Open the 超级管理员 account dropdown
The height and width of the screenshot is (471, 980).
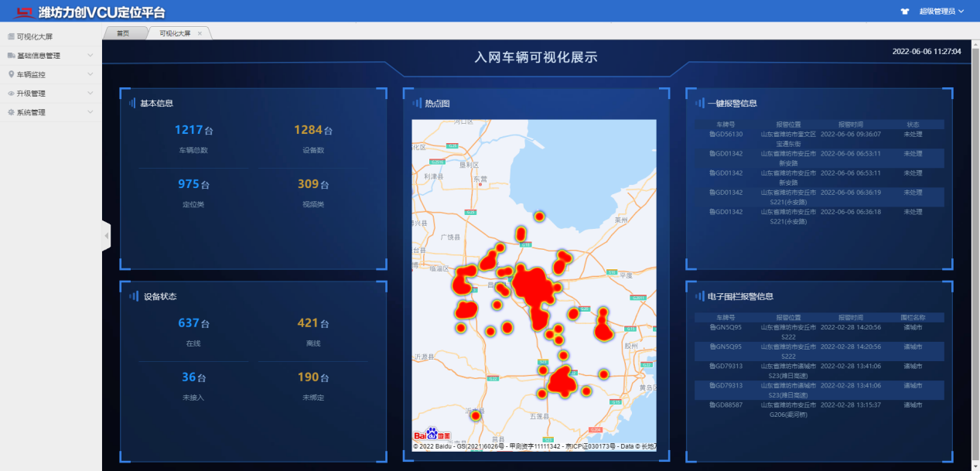(942, 12)
